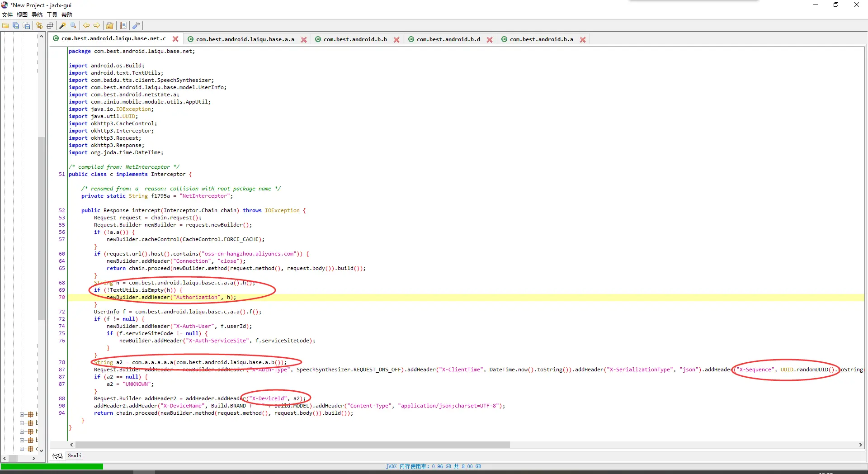Viewport: 868px width, 474px height.
Task: Click the sync with editor arrows icon
Action: click(39, 26)
